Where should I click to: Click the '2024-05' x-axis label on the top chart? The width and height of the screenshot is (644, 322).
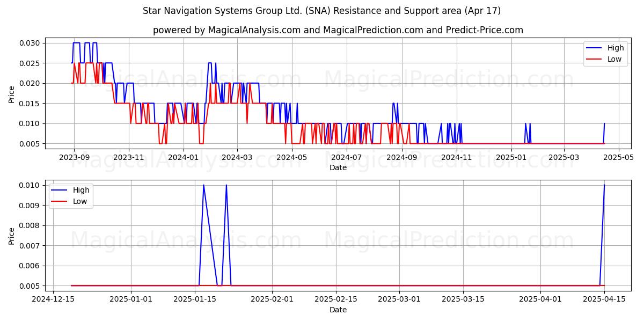(292, 157)
